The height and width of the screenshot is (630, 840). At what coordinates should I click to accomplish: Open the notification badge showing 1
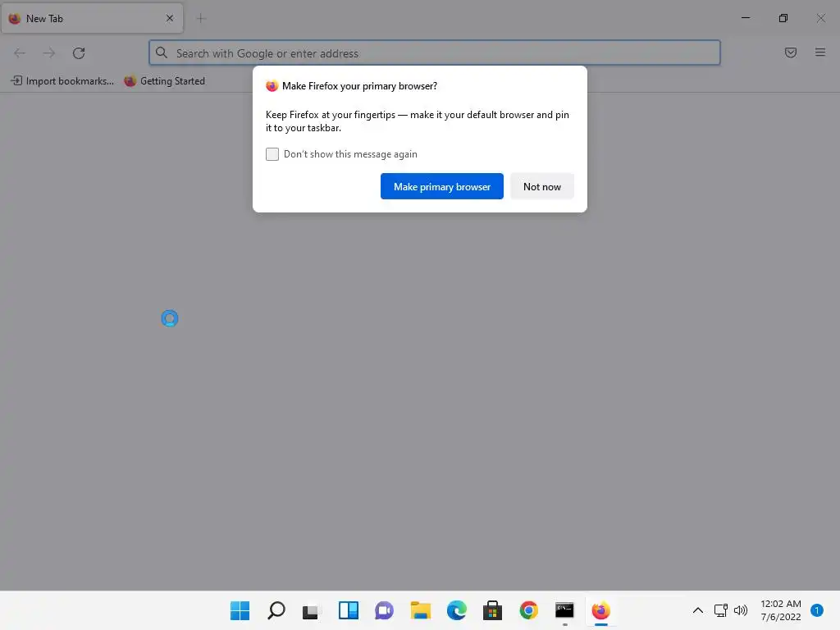pos(816,610)
